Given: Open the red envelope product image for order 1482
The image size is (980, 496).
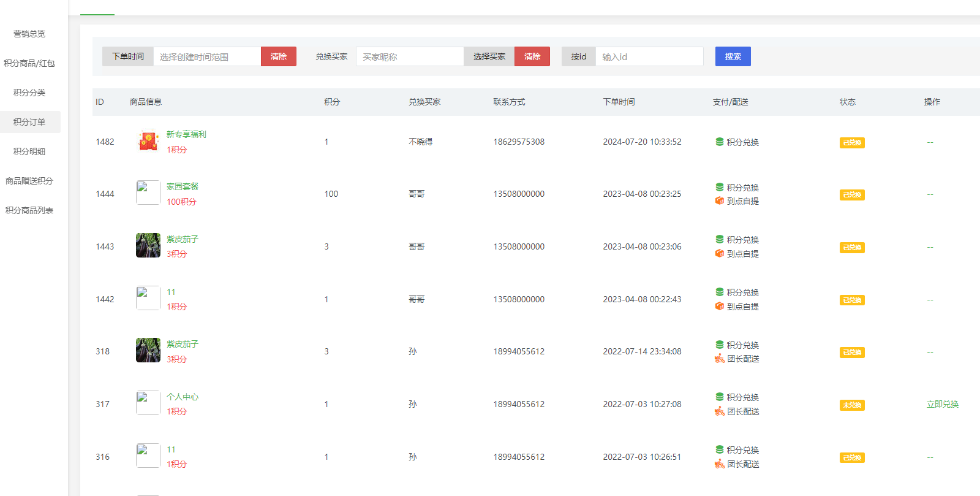Looking at the screenshot, I should tap(148, 141).
